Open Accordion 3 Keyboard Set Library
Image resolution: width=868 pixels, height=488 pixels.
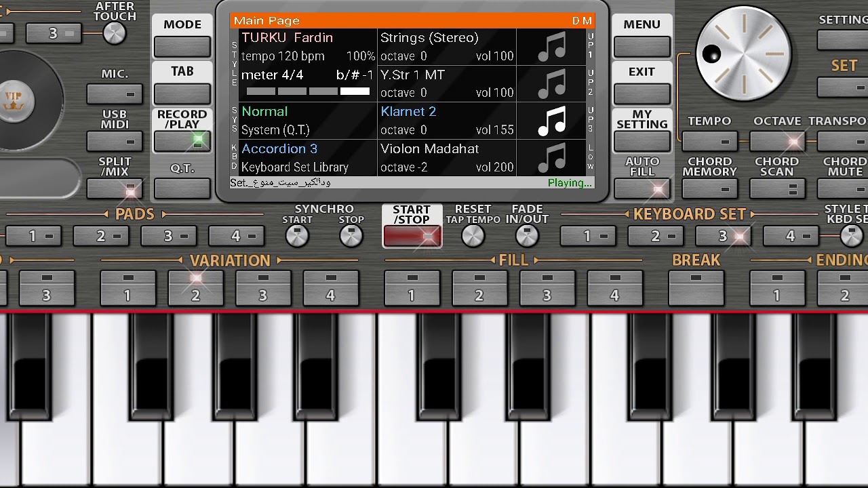308,158
